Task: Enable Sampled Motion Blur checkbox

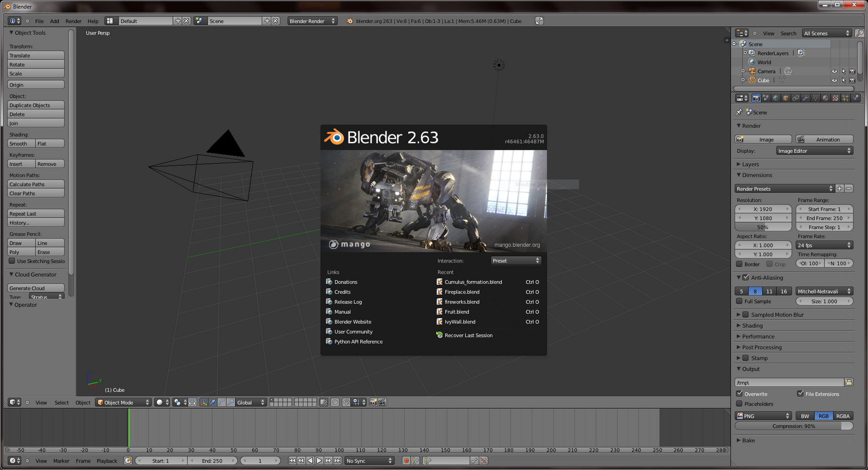Action: pos(746,314)
